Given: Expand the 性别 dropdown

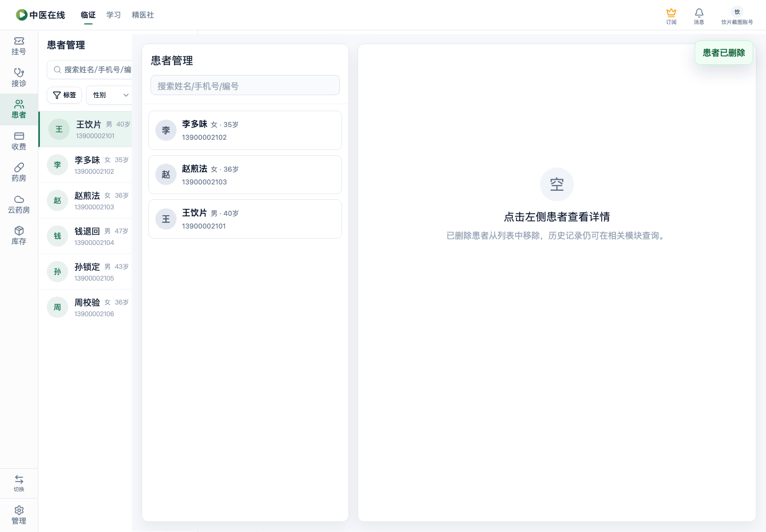Looking at the screenshot, I should (x=109, y=95).
